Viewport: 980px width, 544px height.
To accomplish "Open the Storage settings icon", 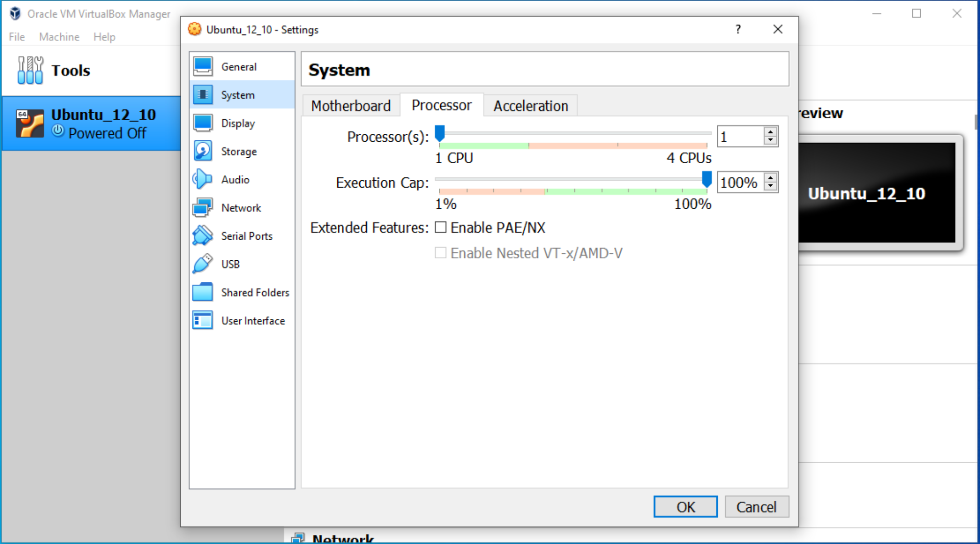I will [x=202, y=151].
